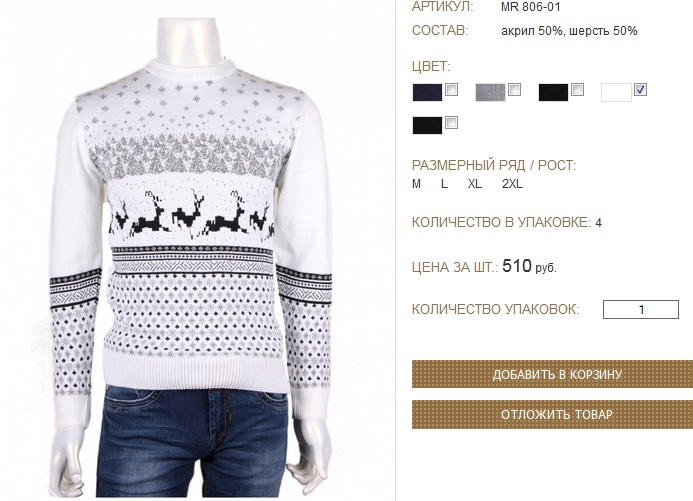
Task: Check the grey color checkbox
Action: tap(514, 90)
